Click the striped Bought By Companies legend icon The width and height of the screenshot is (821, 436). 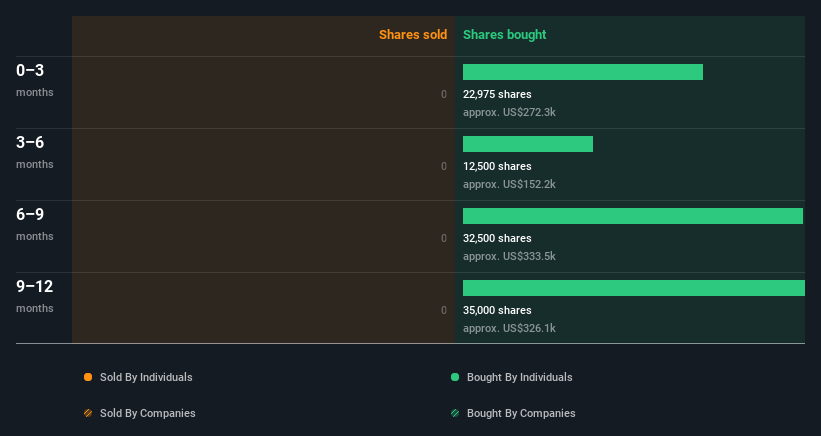(x=455, y=413)
